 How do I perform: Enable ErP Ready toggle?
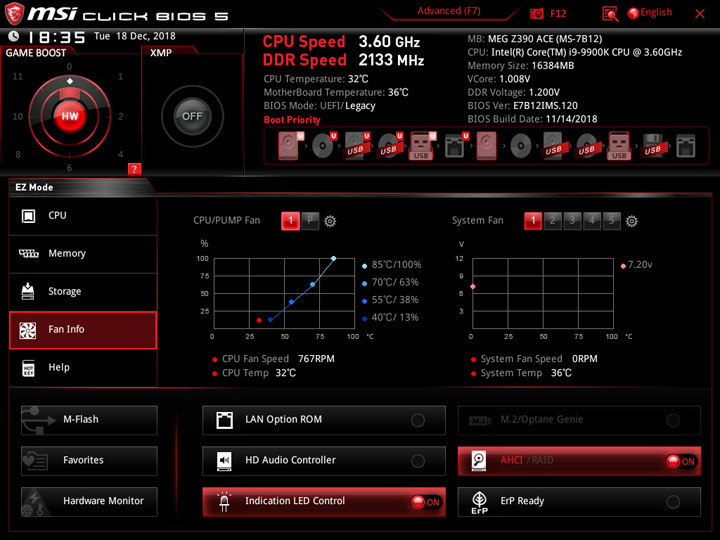pyautogui.click(x=673, y=502)
